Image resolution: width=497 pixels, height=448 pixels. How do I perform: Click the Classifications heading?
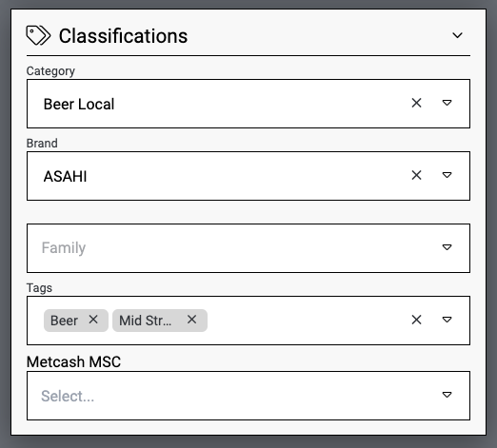123,36
